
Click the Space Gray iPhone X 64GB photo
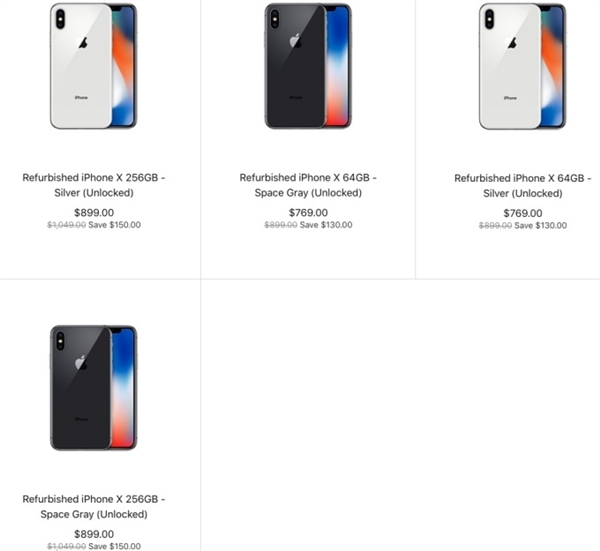click(x=308, y=66)
